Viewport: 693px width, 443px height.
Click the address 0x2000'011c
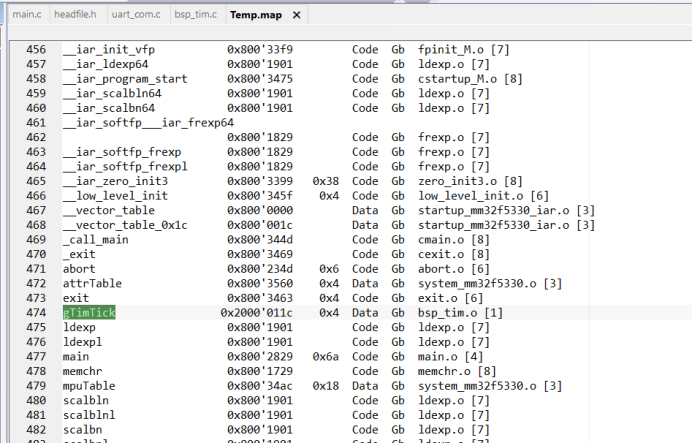tap(256, 313)
